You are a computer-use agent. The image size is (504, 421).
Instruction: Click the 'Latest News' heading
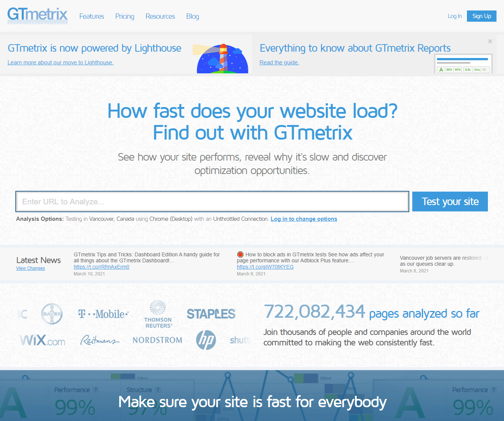pyautogui.click(x=39, y=260)
